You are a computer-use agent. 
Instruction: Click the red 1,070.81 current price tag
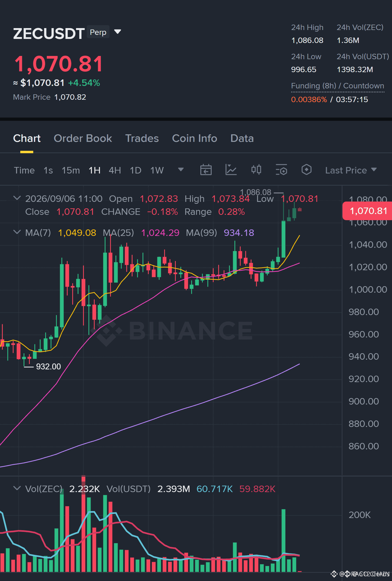point(367,211)
